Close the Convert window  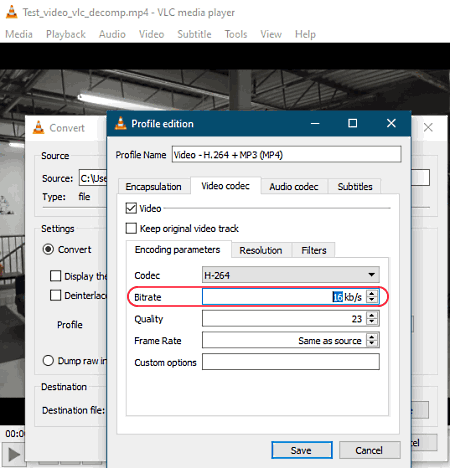[428, 127]
